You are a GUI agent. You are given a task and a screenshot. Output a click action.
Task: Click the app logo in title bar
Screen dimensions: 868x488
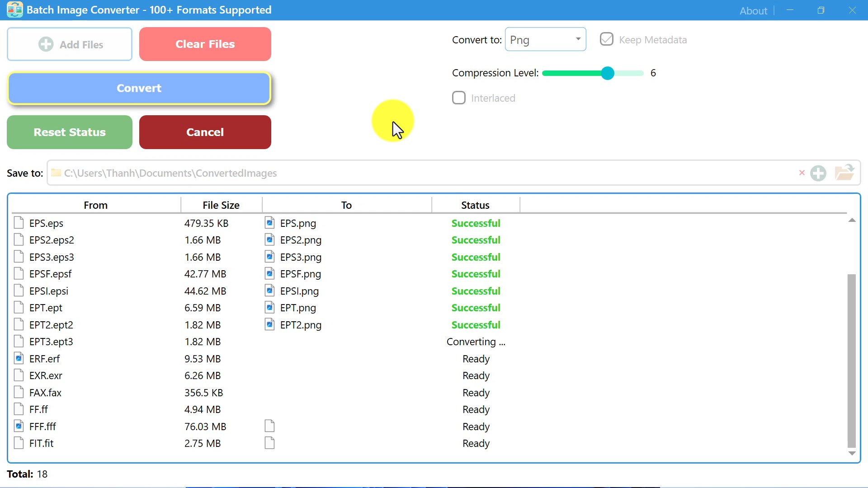pos(14,9)
